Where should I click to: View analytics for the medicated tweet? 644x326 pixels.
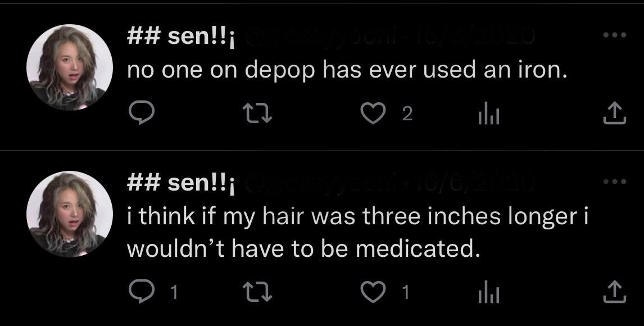tap(485, 291)
